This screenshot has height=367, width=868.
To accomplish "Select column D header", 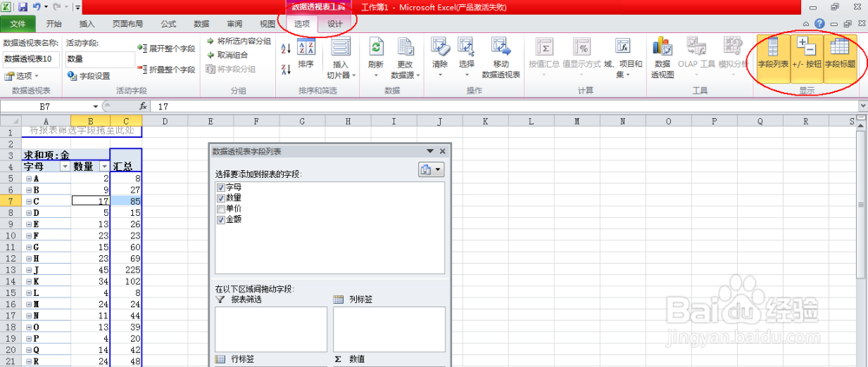I will pos(165,121).
